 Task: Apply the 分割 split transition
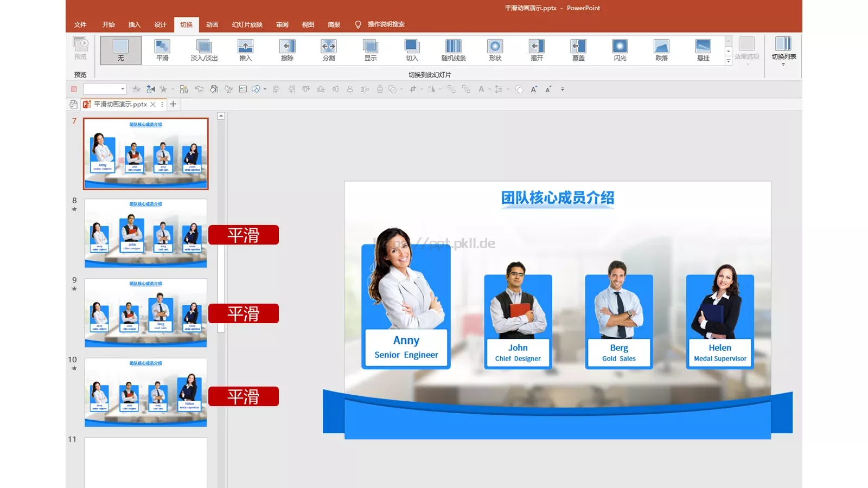(329, 50)
